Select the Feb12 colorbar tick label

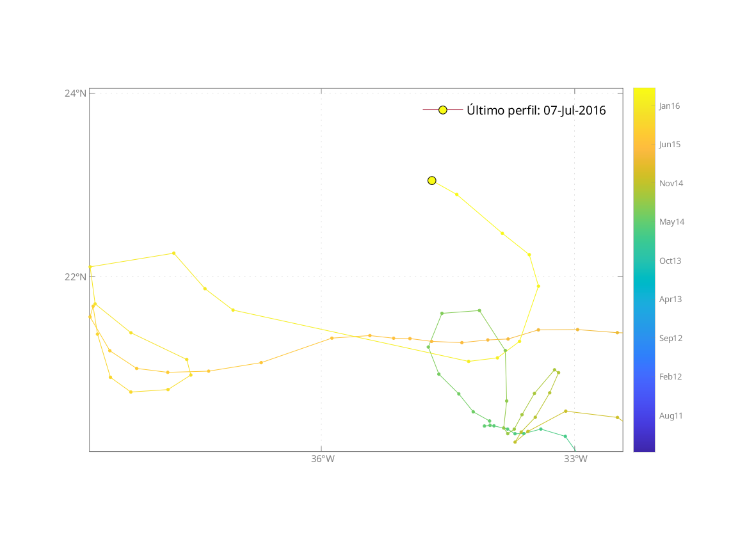coord(671,377)
